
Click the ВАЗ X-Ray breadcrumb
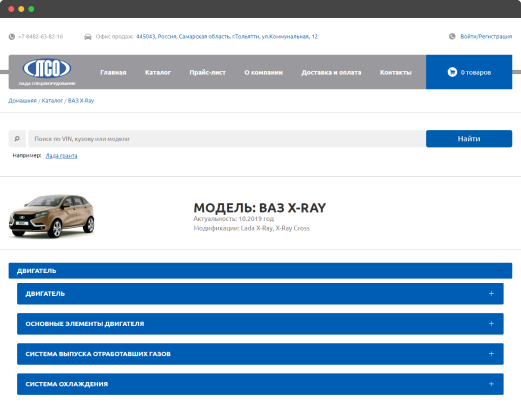[x=81, y=101]
